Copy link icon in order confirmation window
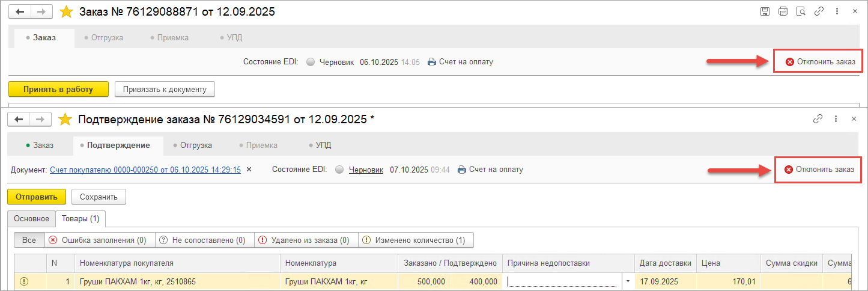Viewport: 868px width, 291px height. click(818, 119)
